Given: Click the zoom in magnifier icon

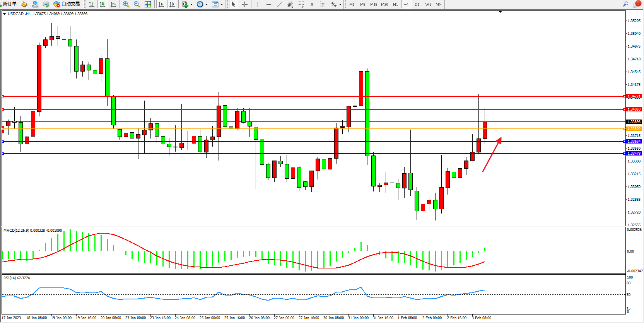Looking at the screenshot, I should tap(126, 4).
